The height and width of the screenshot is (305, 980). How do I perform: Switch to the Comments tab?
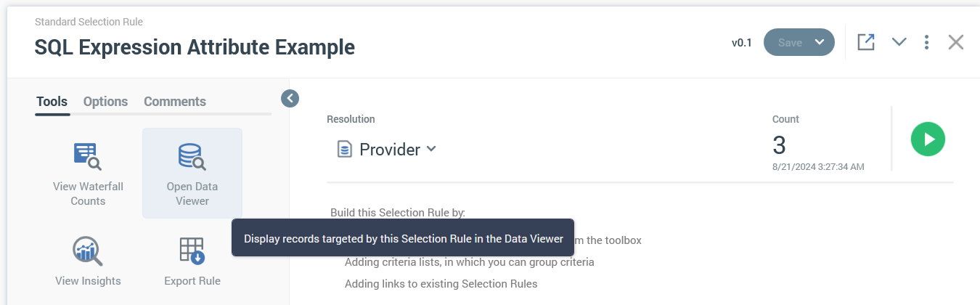point(175,102)
